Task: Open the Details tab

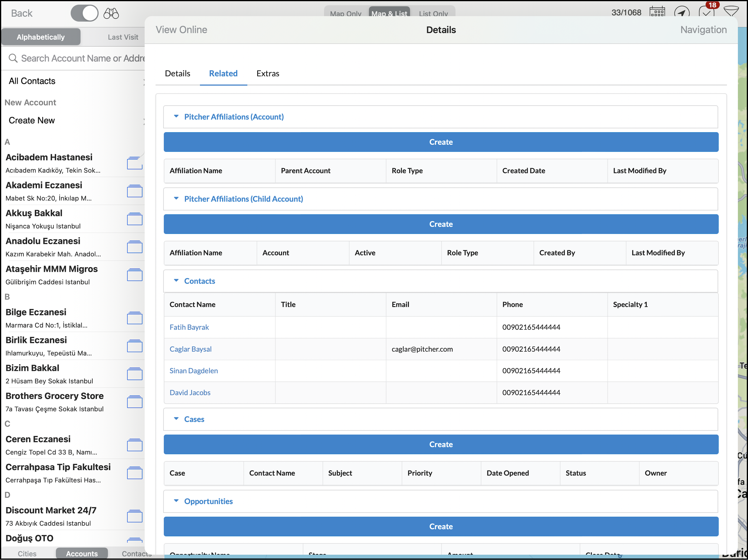Action: pyautogui.click(x=177, y=73)
